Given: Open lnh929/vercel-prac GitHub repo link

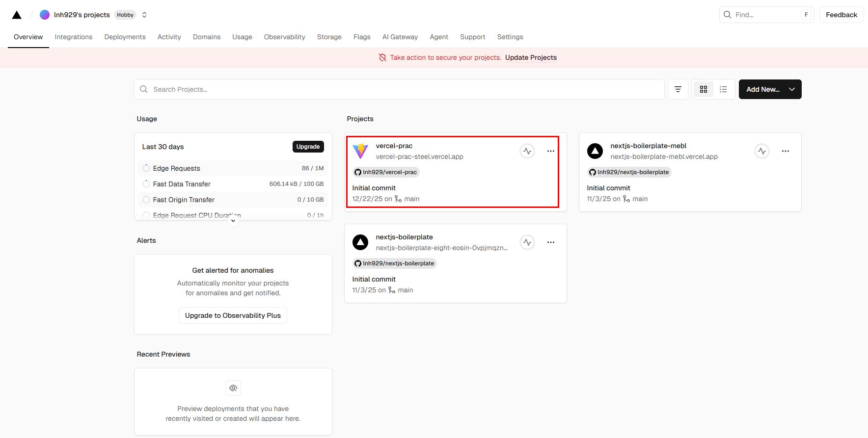Looking at the screenshot, I should [386, 172].
